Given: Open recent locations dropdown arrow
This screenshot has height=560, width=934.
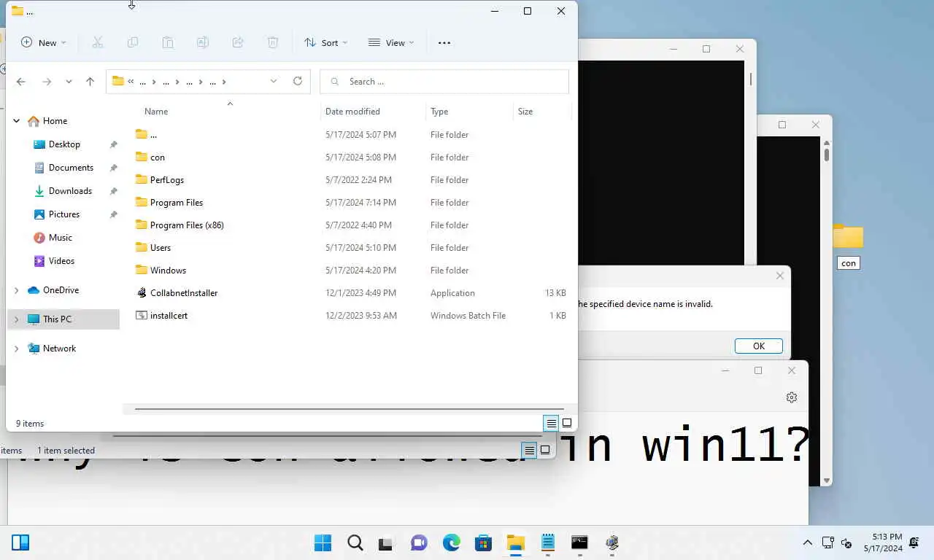Looking at the screenshot, I should tap(69, 82).
